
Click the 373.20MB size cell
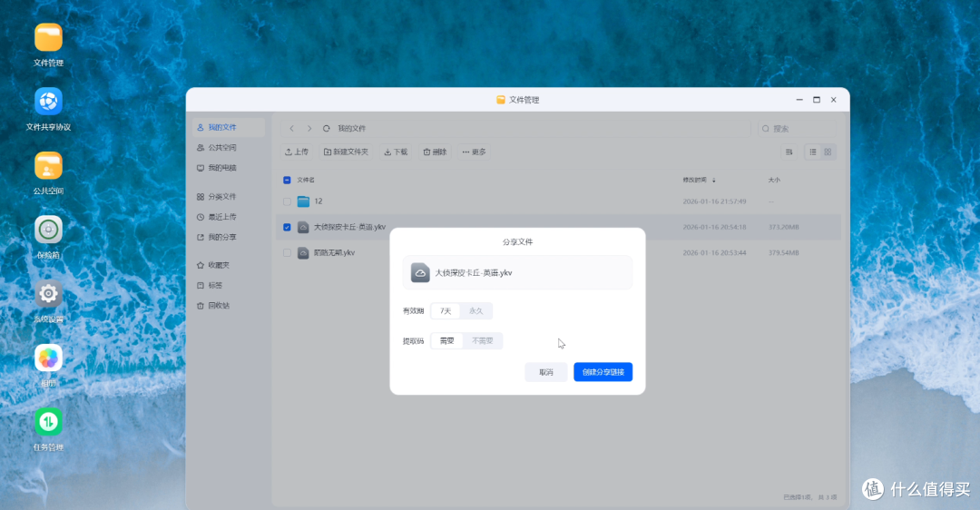click(x=784, y=228)
